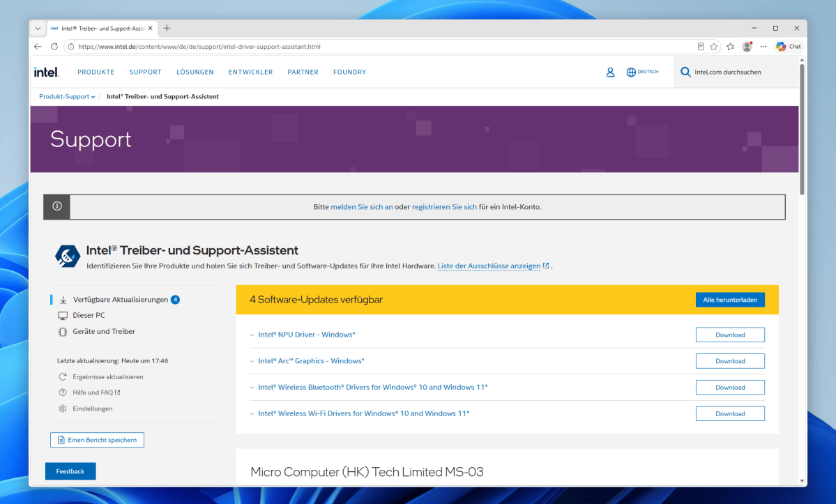Open browser settings and more menu

tap(763, 46)
